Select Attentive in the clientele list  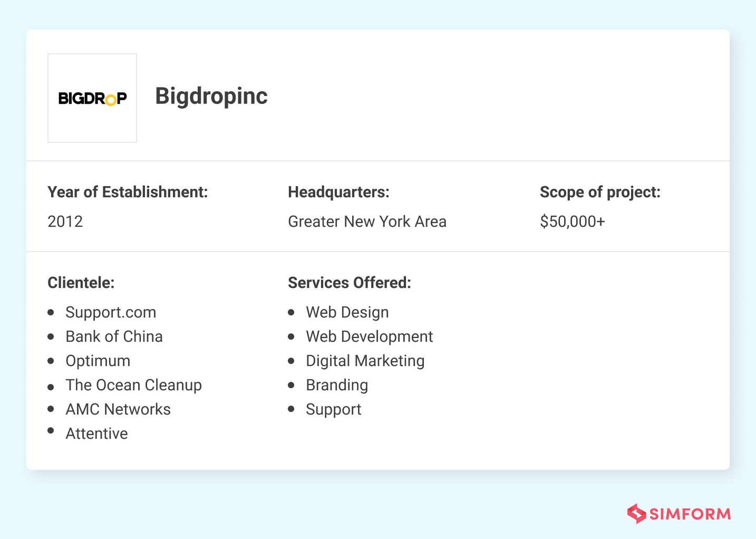click(x=96, y=434)
